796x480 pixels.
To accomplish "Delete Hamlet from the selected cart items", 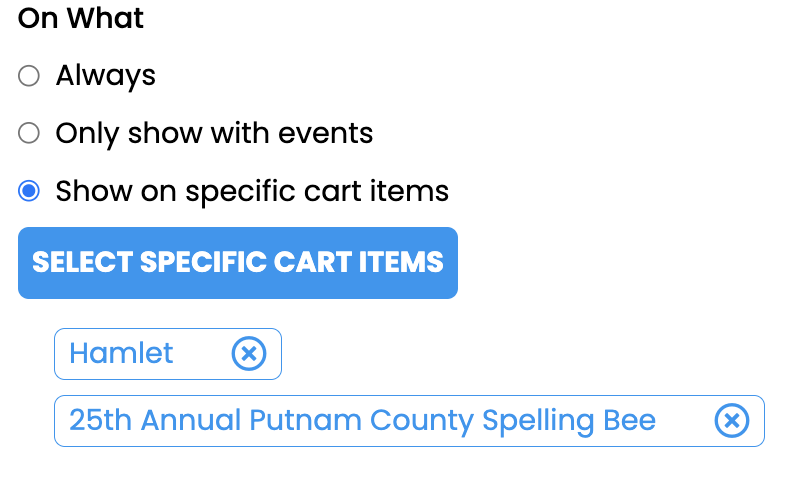I will tap(249, 354).
